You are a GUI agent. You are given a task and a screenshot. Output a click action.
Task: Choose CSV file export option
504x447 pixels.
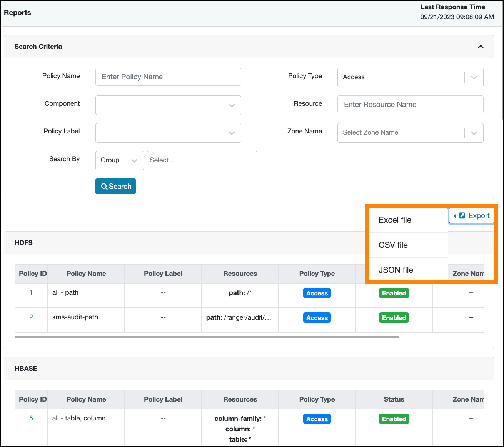393,245
